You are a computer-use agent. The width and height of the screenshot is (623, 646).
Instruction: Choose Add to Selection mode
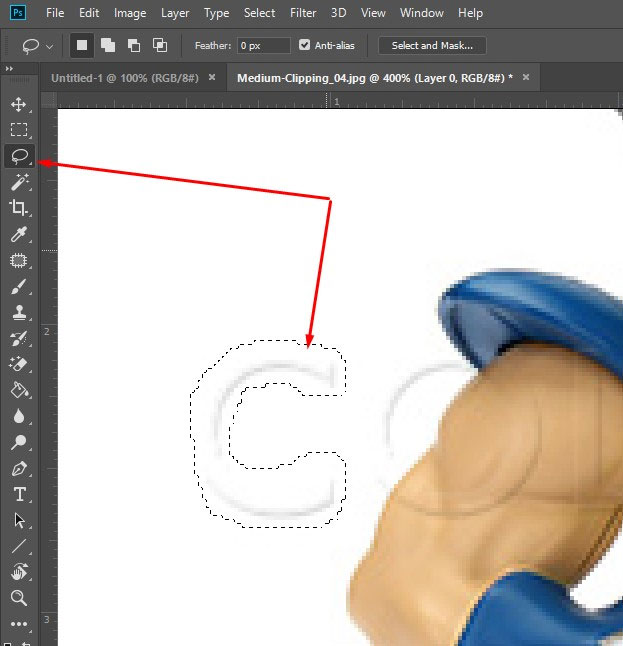point(108,45)
